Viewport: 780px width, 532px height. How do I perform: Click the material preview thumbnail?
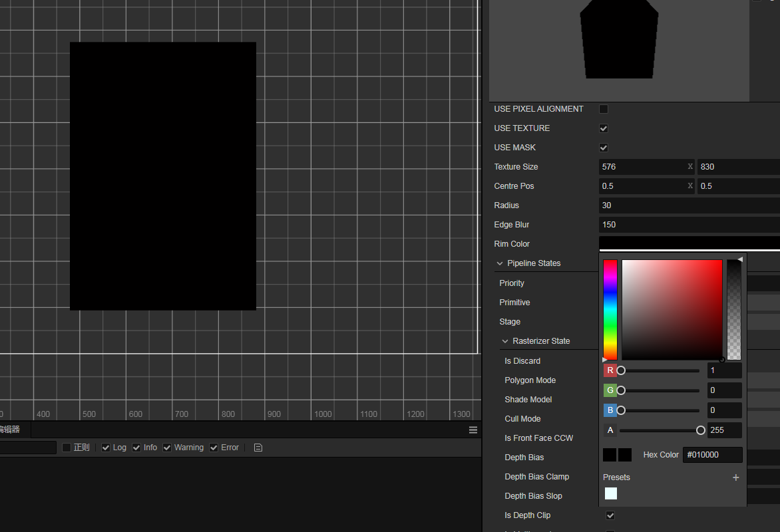click(619, 51)
